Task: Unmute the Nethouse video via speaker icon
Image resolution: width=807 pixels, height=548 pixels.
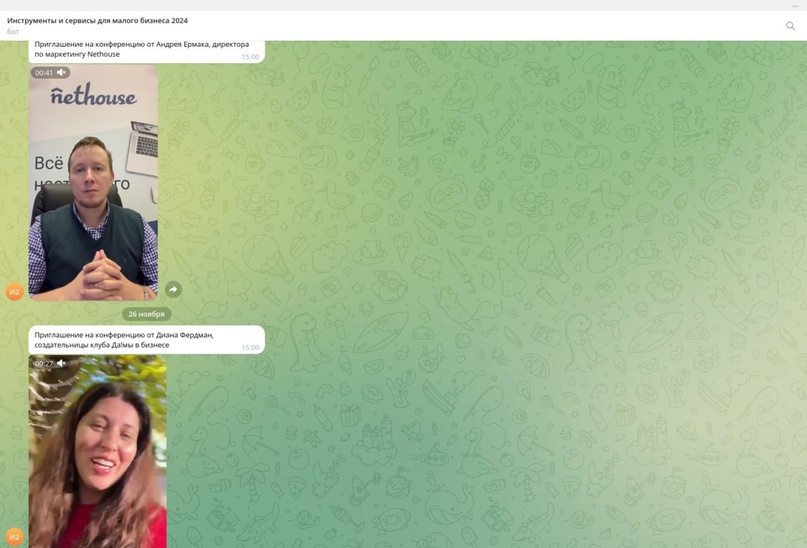Action: tap(62, 73)
